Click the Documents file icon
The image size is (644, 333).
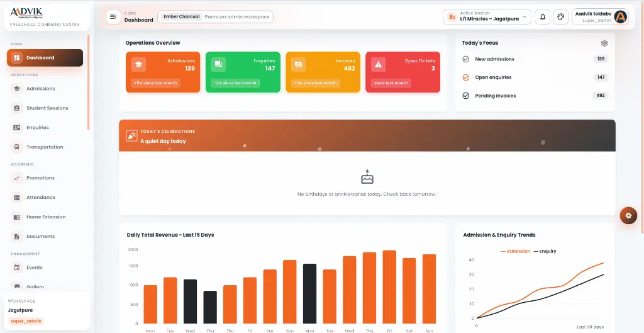click(x=16, y=237)
